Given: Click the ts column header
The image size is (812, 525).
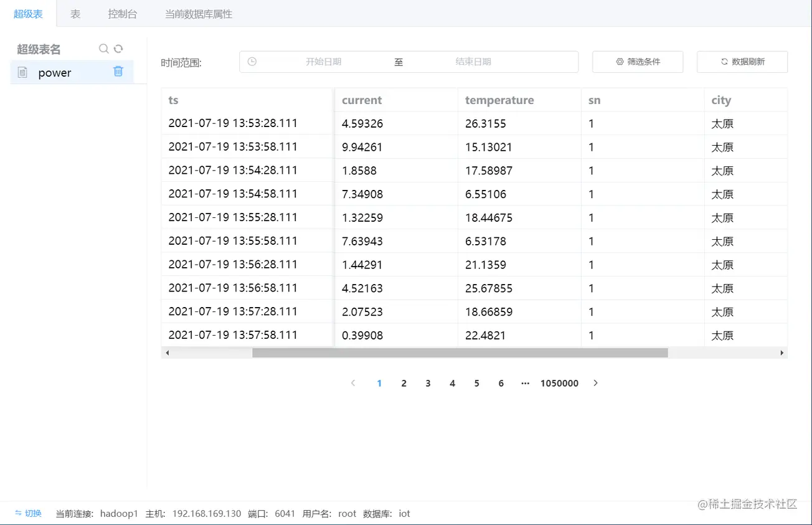Looking at the screenshot, I should coord(247,100).
